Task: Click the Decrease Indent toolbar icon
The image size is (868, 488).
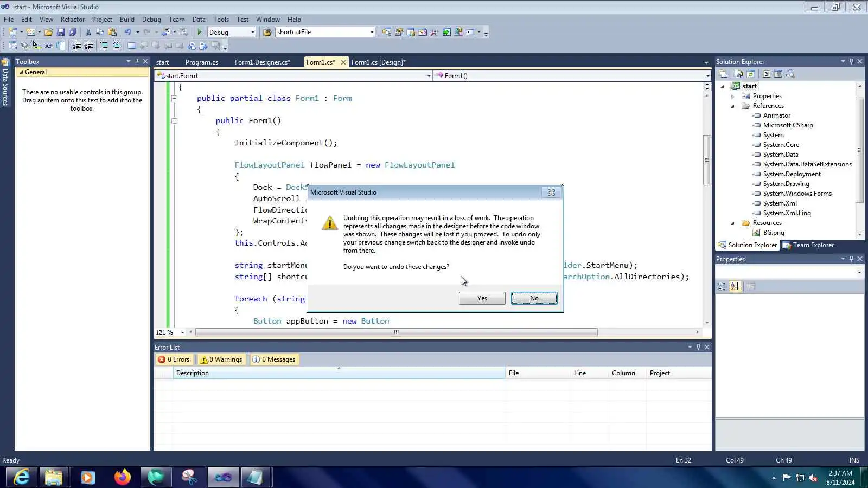Action: 76,46
